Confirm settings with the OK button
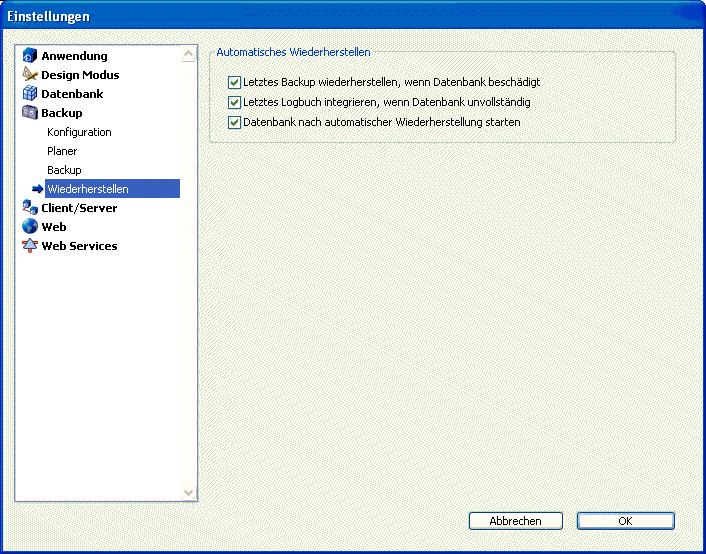 [x=625, y=521]
